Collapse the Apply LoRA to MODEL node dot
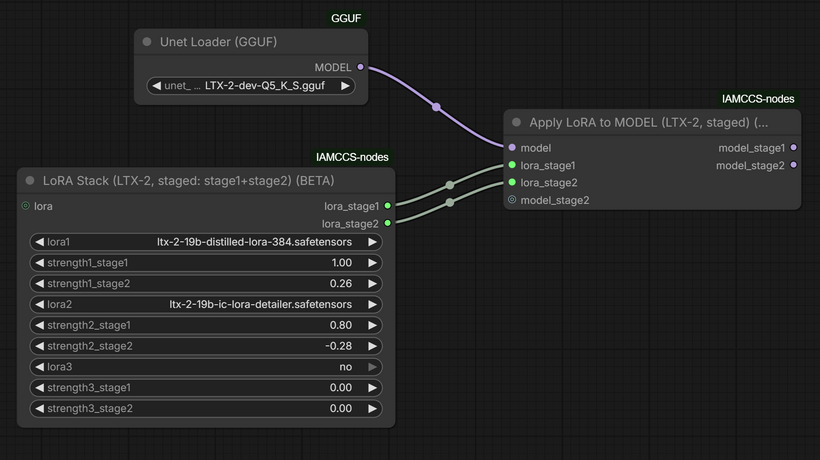Viewport: 820px width, 460px height. point(516,123)
